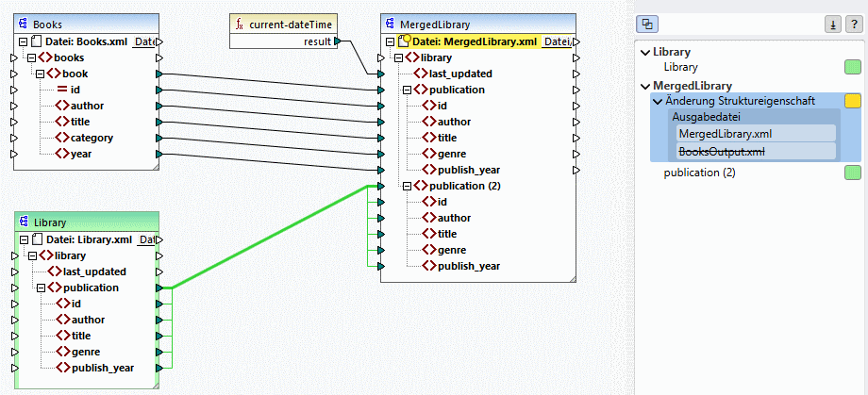The height and width of the screenshot is (395, 868).
Task: Click the file icon beside Datei: Books.xml
Action: click(x=37, y=41)
